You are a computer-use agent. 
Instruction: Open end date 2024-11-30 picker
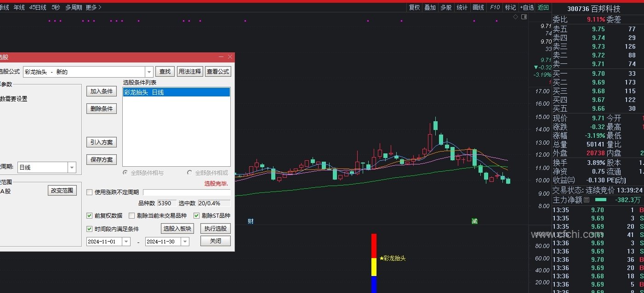point(185,242)
